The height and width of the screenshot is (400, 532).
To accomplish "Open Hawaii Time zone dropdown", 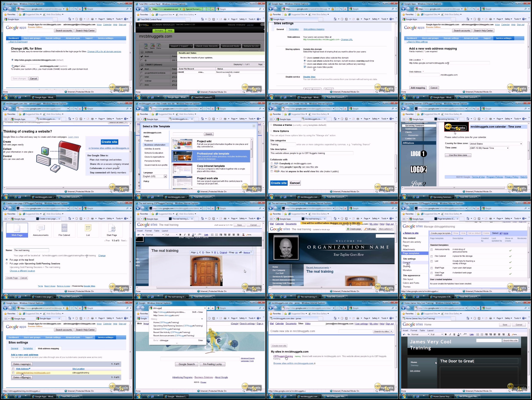I will coord(489,148).
